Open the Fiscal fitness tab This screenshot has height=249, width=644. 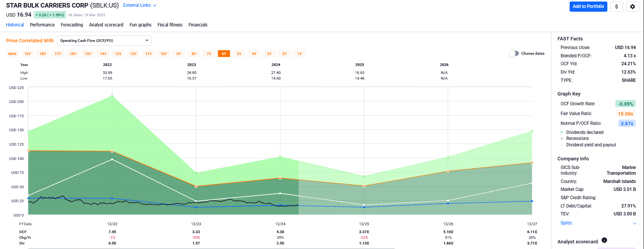pyautogui.click(x=170, y=25)
